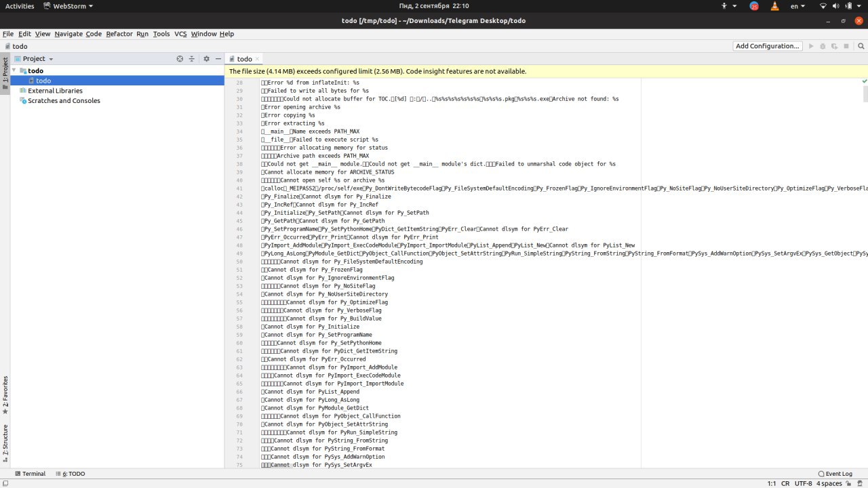
Task: Select External Libraries in project tree
Action: (55, 91)
